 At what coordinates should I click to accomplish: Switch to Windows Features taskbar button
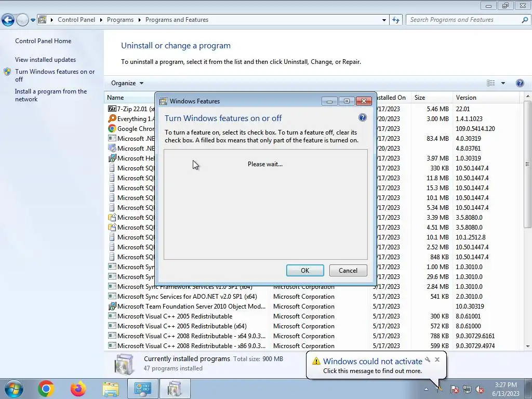(x=175, y=389)
